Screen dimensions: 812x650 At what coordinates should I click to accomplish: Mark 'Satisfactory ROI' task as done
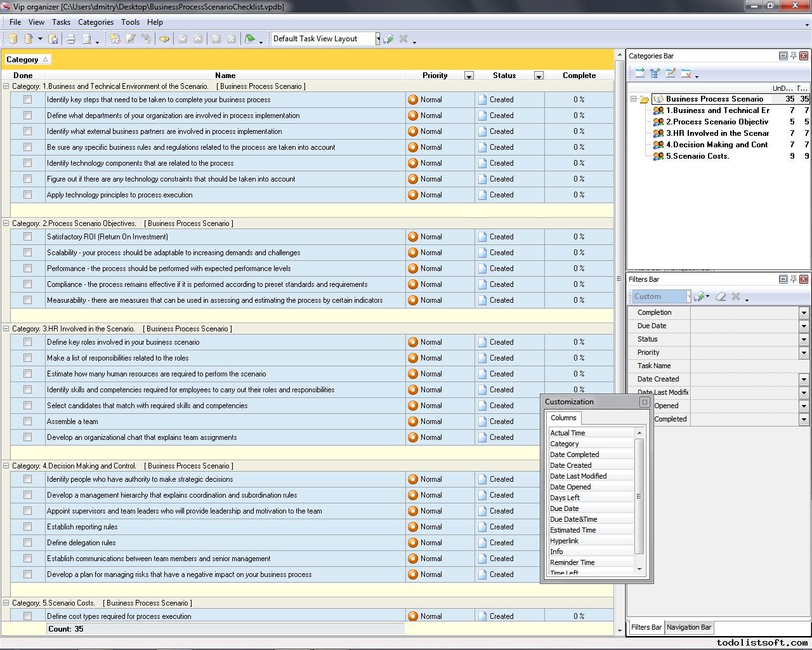click(x=27, y=237)
